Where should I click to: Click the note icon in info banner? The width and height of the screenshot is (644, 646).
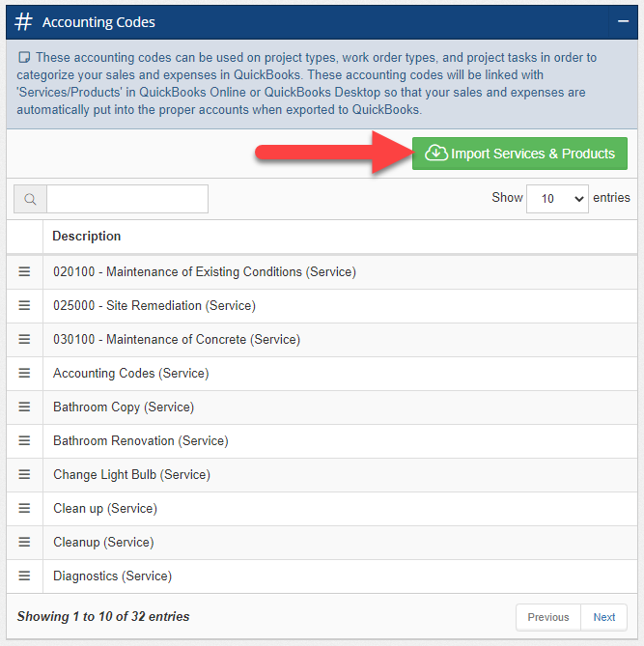point(24,58)
